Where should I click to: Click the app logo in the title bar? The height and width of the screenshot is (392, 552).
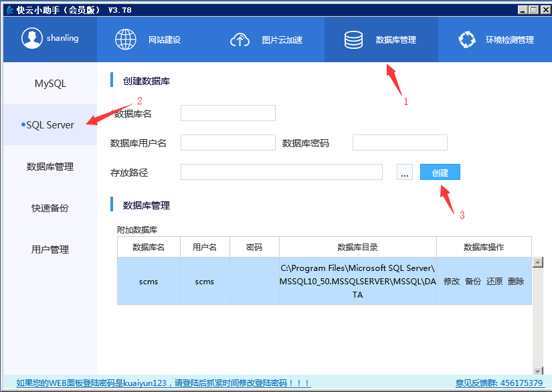[x=9, y=9]
